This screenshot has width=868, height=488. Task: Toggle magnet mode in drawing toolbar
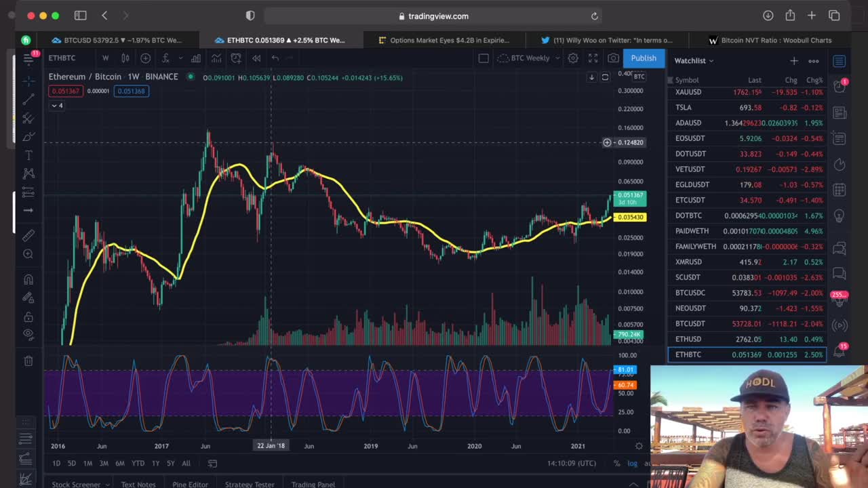pos(28,279)
